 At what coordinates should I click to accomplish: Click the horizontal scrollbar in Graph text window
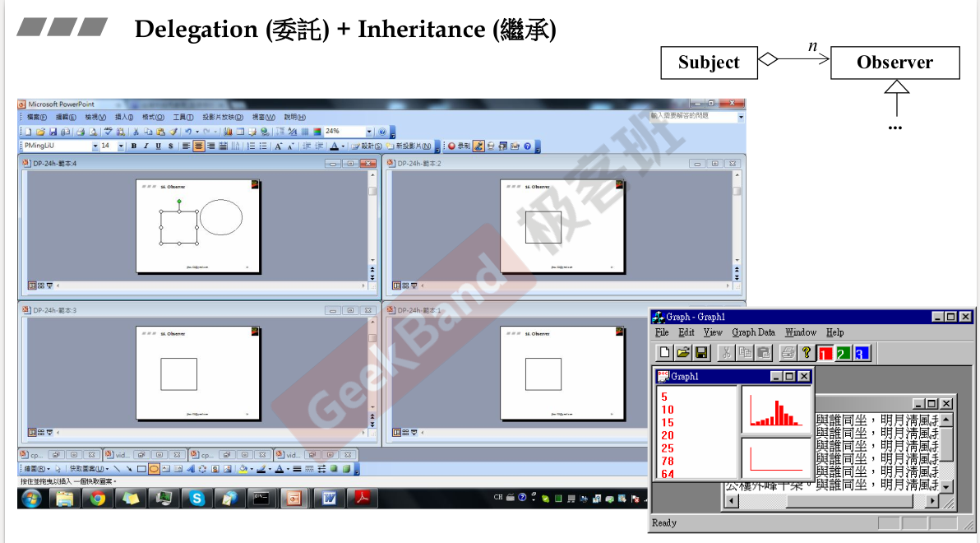pos(831,501)
